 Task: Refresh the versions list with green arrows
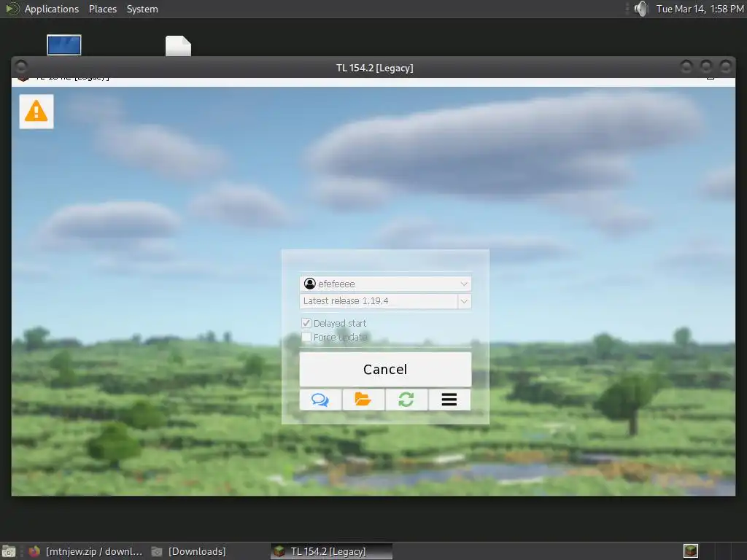[x=406, y=400]
